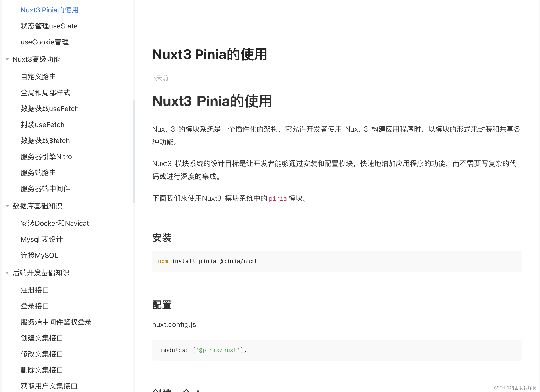Click the article title Nuxt3 Pinia的使用
Image resolution: width=540 pixels, height=392 pixels.
[210, 54]
